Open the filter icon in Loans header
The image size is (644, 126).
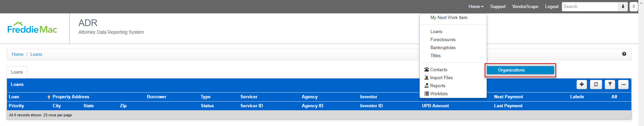point(610,85)
